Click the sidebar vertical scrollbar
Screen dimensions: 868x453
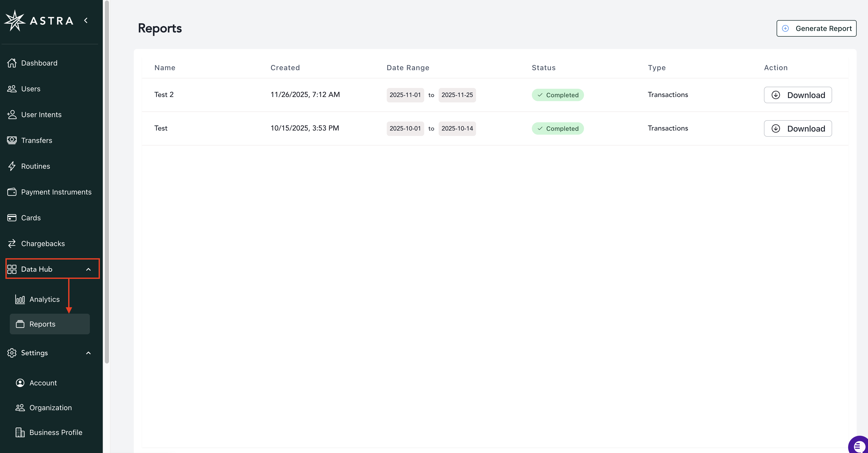point(107,182)
